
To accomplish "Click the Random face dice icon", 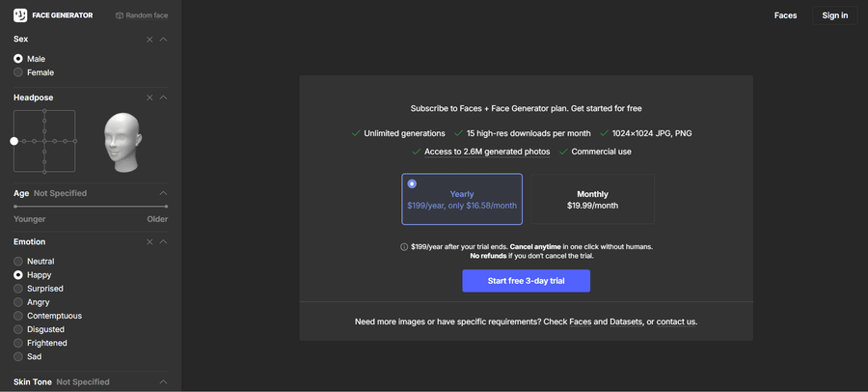I will pyautogui.click(x=120, y=15).
